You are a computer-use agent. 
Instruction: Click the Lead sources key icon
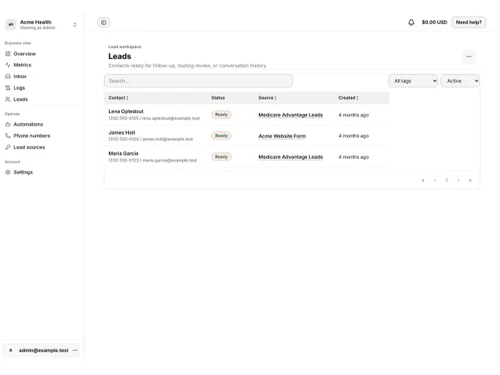pyautogui.click(x=8, y=147)
